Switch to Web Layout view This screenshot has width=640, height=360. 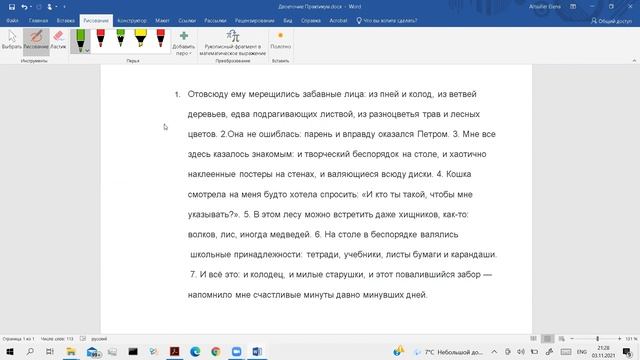(x=562, y=339)
